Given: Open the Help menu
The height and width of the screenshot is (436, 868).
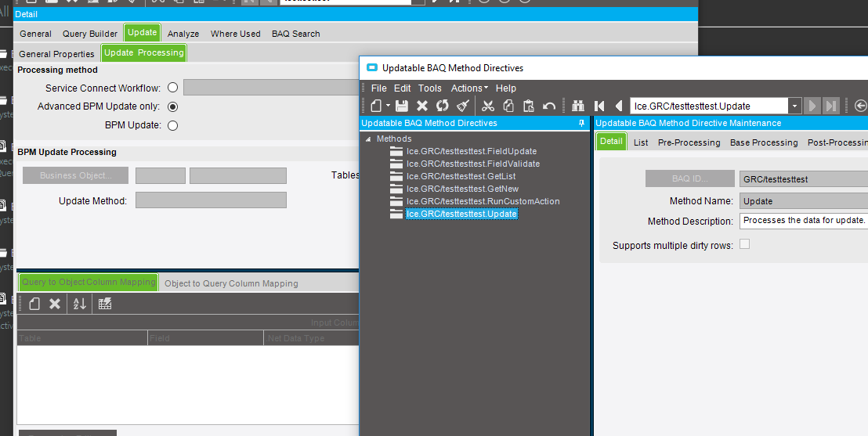Looking at the screenshot, I should [x=505, y=88].
